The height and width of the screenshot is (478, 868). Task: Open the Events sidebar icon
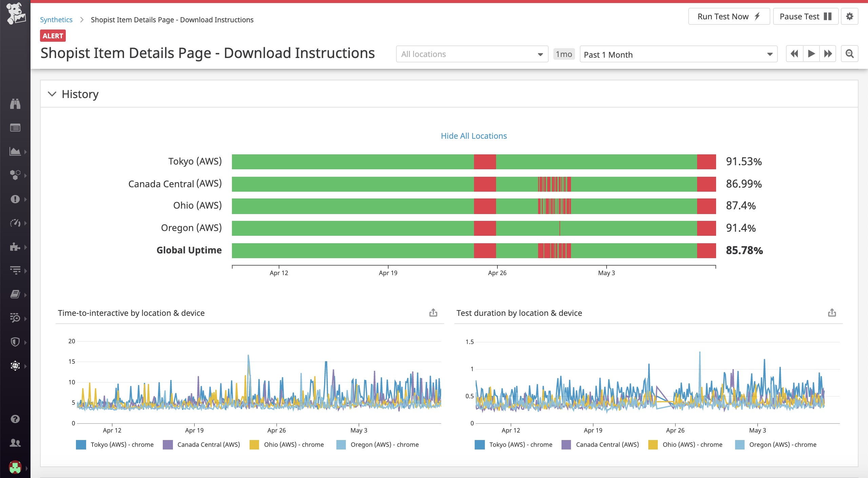click(x=15, y=128)
